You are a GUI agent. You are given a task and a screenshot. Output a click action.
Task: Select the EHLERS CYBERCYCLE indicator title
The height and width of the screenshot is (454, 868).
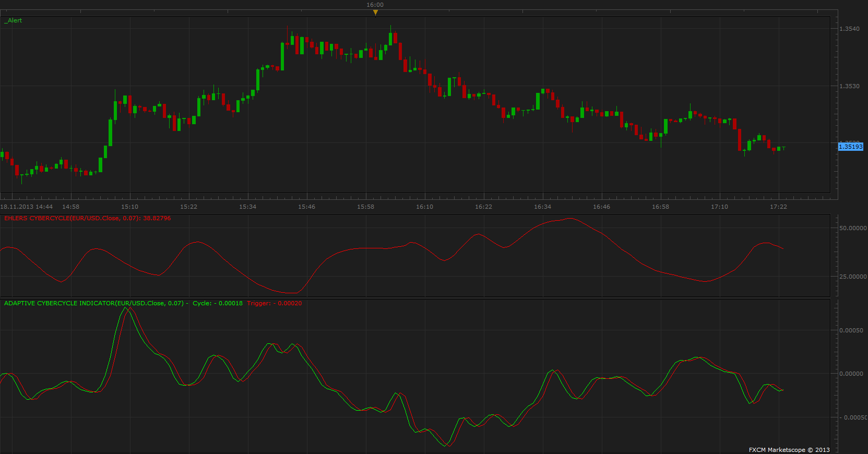coord(87,218)
